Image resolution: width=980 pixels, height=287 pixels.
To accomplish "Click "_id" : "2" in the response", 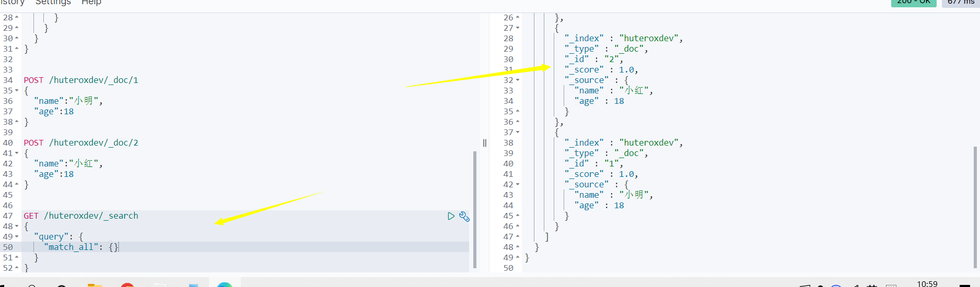I will tap(593, 59).
